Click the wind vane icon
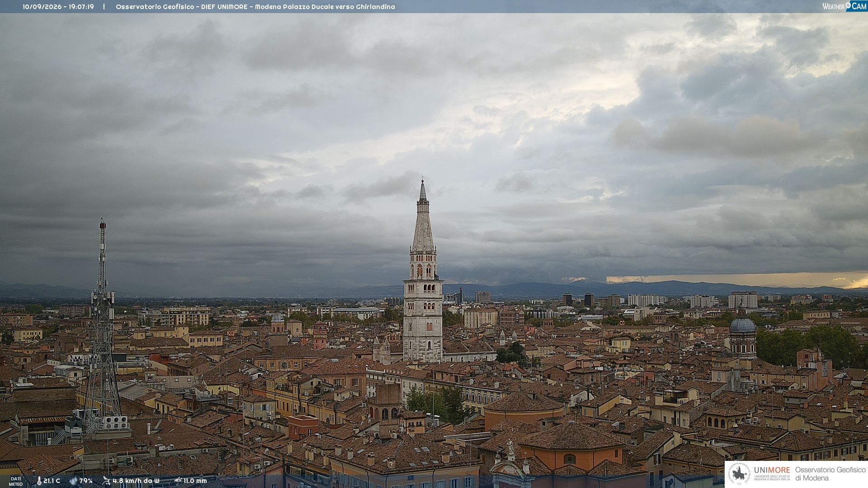 point(106,481)
